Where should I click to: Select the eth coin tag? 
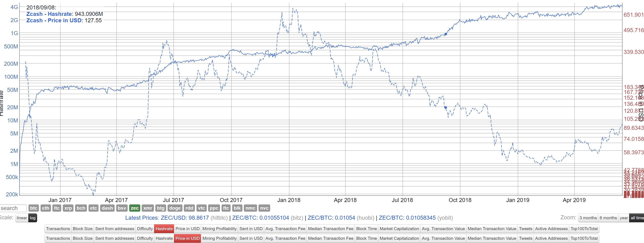(46, 208)
